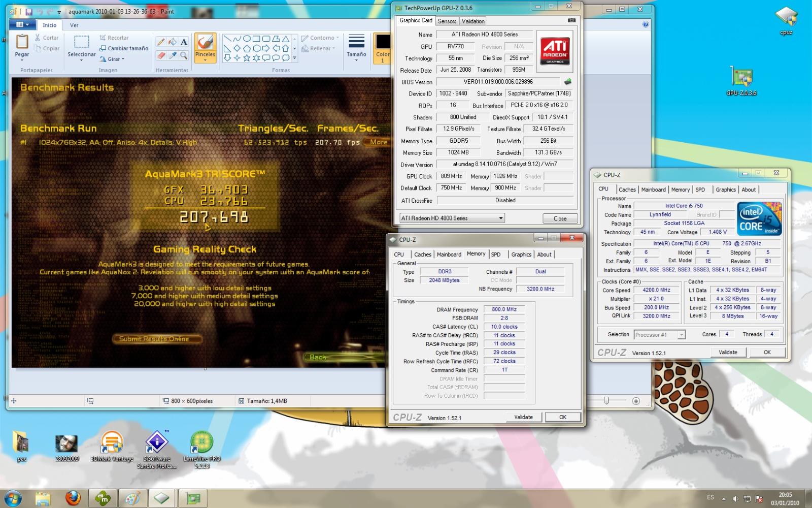Select the Color 1 swatch in Paint
The height and width of the screenshot is (508, 812).
pyautogui.click(x=383, y=48)
